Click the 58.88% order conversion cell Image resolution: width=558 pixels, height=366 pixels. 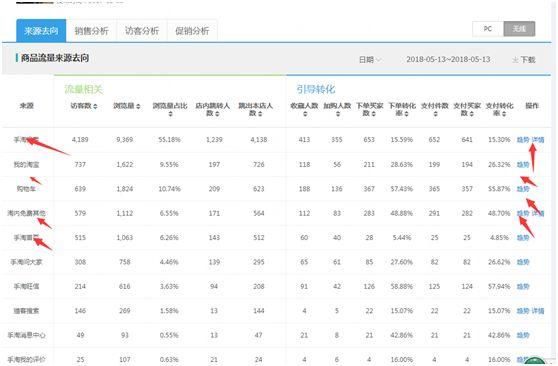402,286
